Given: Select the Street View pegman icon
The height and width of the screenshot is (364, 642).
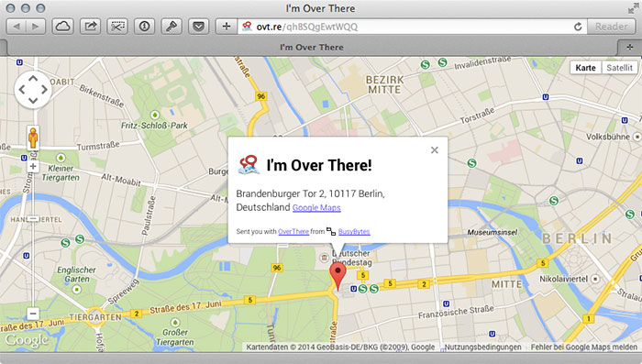Looking at the screenshot, I should (x=33, y=138).
